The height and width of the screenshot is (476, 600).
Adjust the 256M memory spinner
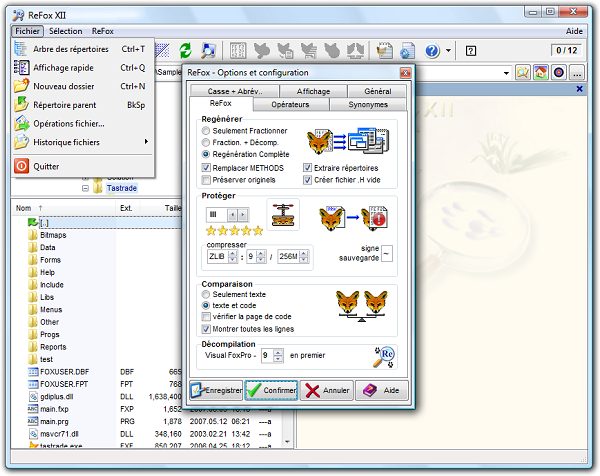[x=304, y=256]
